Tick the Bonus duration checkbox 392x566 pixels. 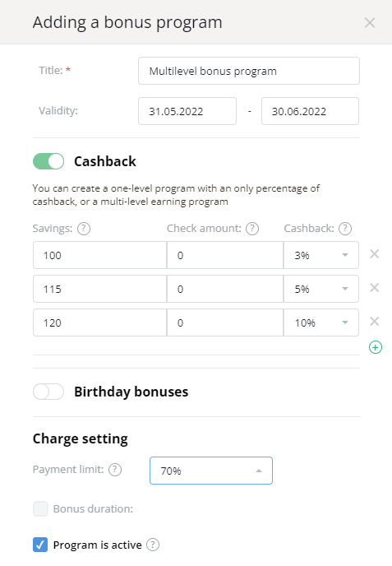coord(40,508)
